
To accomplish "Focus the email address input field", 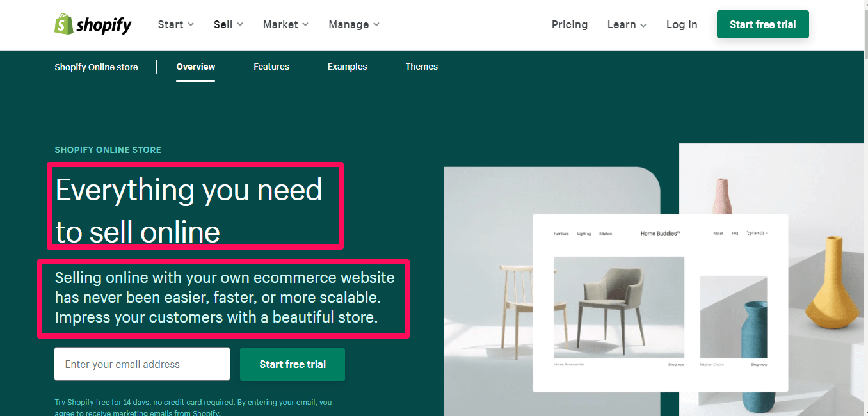I will [142, 364].
